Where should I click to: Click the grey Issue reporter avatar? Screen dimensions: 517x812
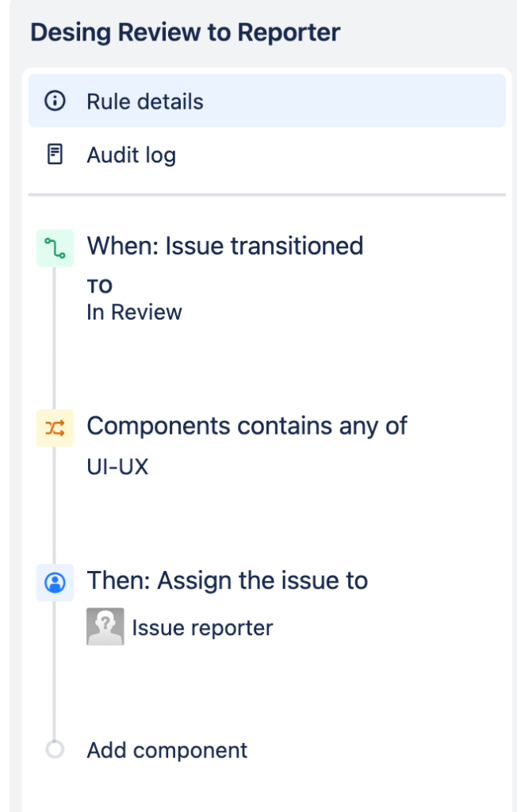[x=105, y=626]
